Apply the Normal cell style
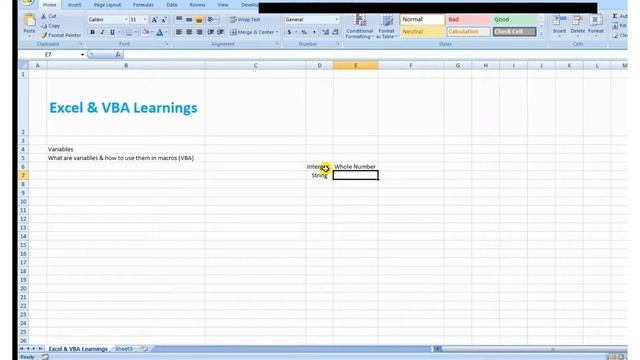The width and height of the screenshot is (640, 360). tap(422, 19)
